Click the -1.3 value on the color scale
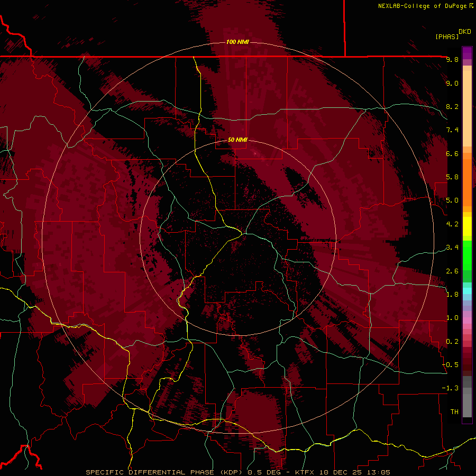Image resolution: width=476 pixels, height=476 pixels. click(450, 388)
